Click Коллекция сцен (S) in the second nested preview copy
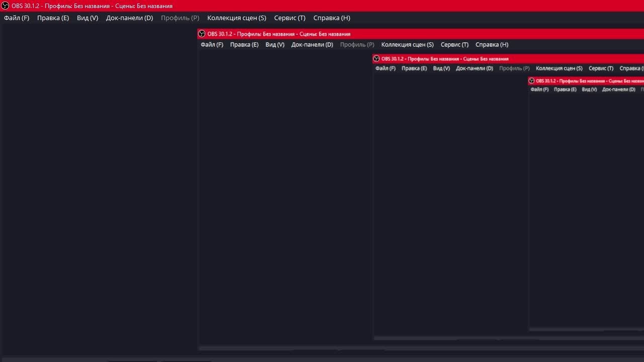644x362 pixels. coord(559,68)
